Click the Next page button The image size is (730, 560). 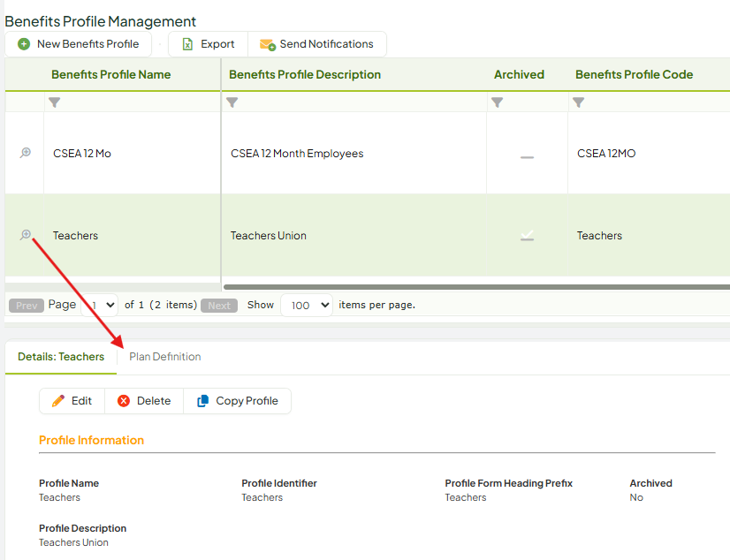pos(219,305)
